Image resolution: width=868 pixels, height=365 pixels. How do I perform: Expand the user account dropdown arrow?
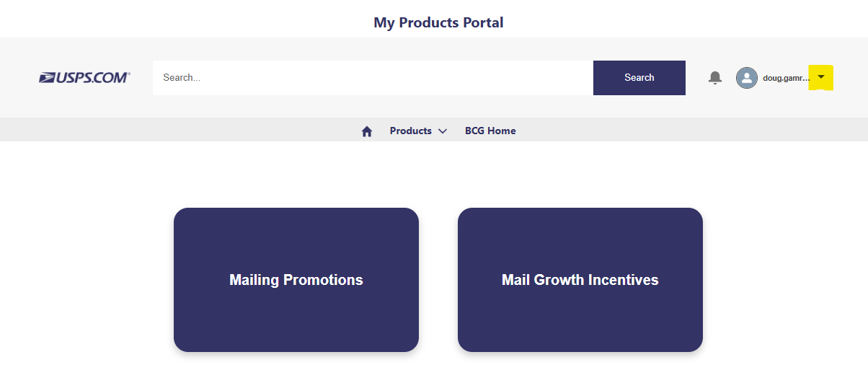(820, 77)
